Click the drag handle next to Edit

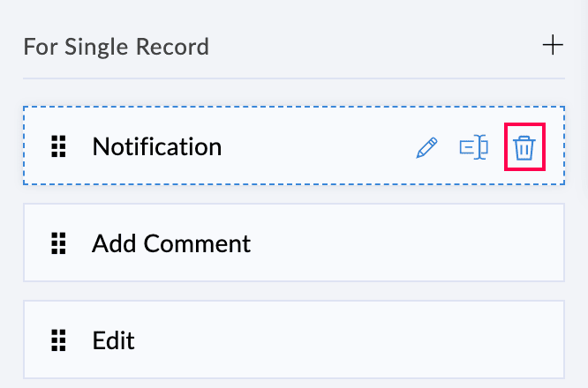[x=59, y=339]
